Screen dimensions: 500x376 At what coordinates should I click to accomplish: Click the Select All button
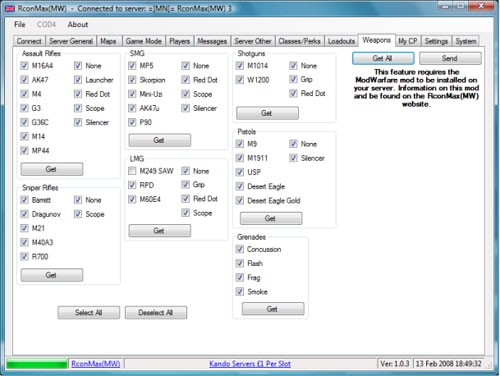[x=89, y=313]
